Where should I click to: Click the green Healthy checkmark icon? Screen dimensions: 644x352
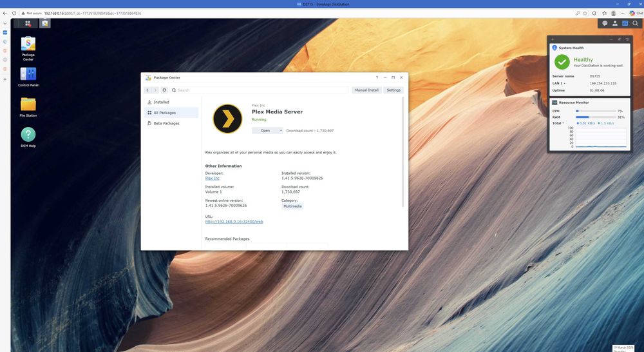(562, 62)
